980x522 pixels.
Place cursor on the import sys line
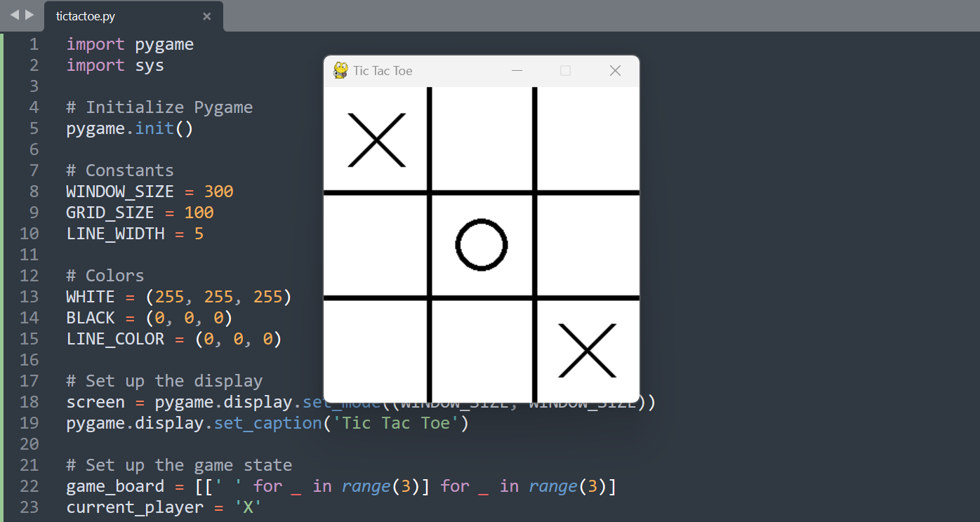[x=115, y=65]
